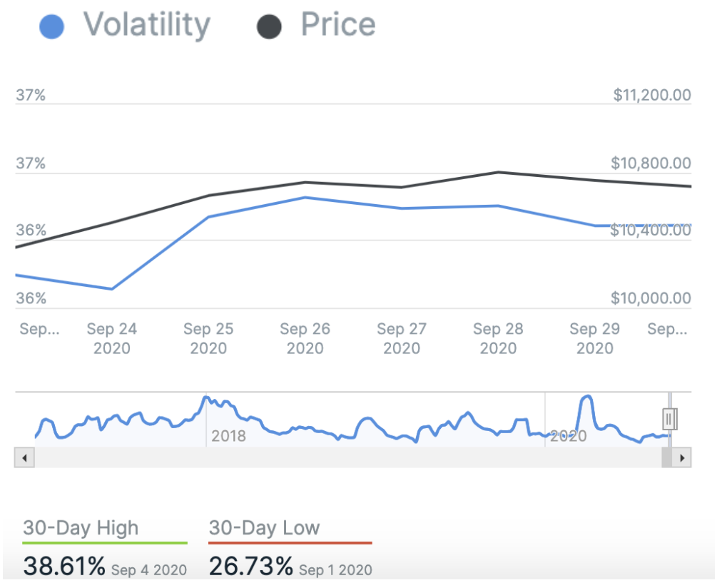Click the 38.61% high volatility value
722x588 pixels.
64,567
